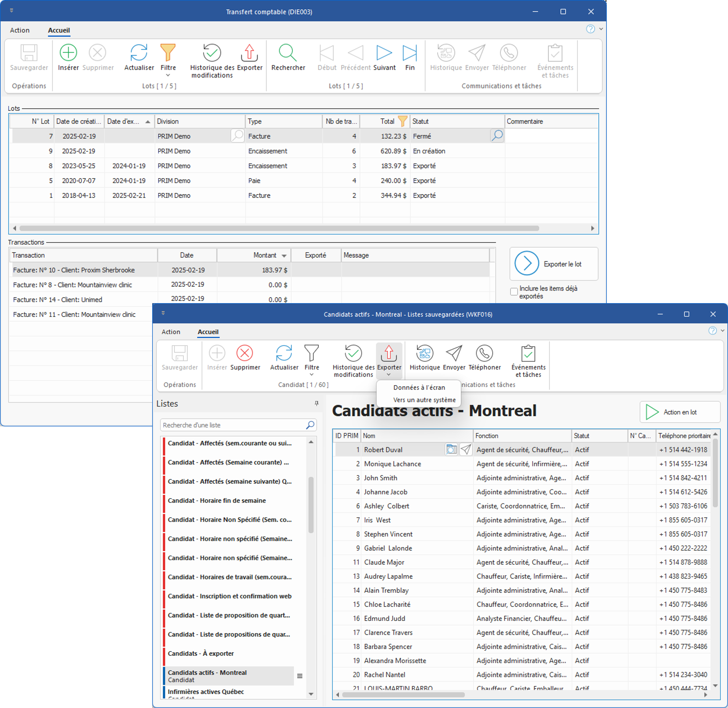Toggle sort arrow on Montant column
Screen dimensions: 728x708
pyautogui.click(x=284, y=255)
